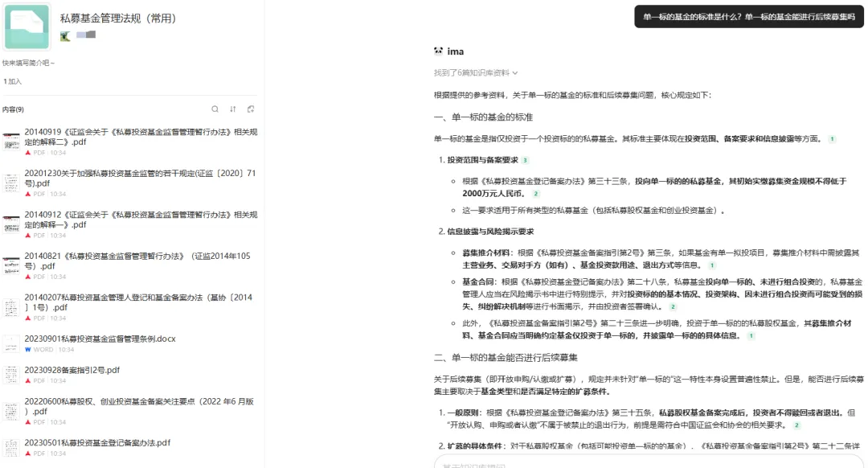Image resolution: width=868 pixels, height=468 pixels.
Task: Click PDF icon under 20230501 登记备案办法 file
Action: (x=27, y=454)
